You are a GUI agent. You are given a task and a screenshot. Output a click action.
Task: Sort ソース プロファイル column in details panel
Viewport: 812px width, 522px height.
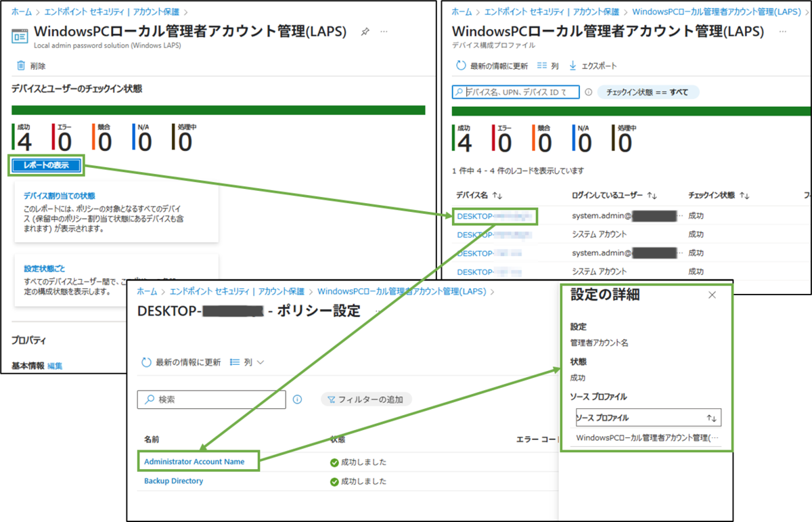(x=711, y=418)
